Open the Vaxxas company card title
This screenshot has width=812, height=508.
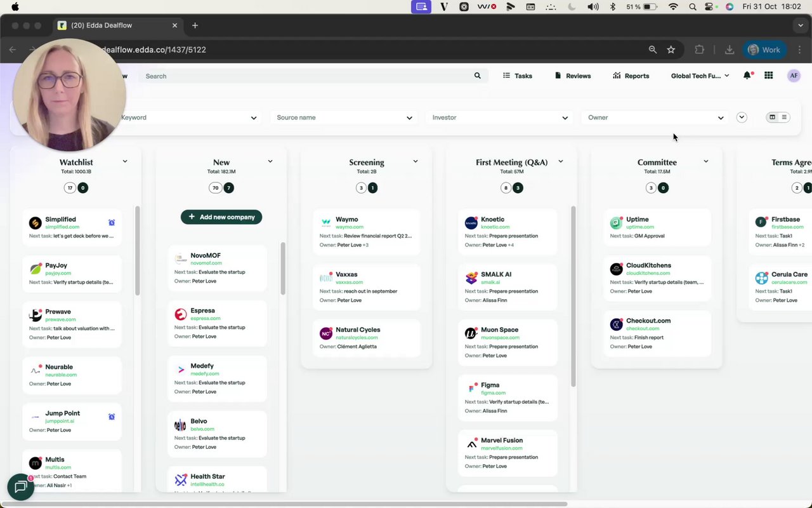(x=346, y=274)
